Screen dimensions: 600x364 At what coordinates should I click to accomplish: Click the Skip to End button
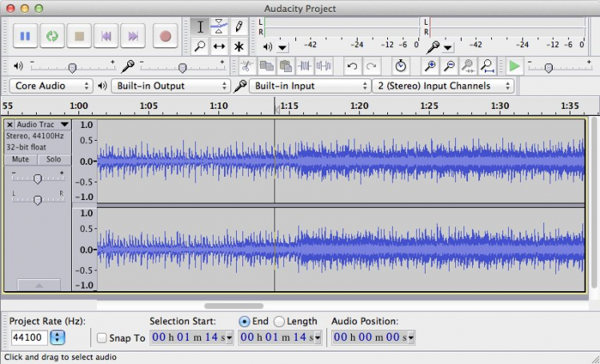134,36
